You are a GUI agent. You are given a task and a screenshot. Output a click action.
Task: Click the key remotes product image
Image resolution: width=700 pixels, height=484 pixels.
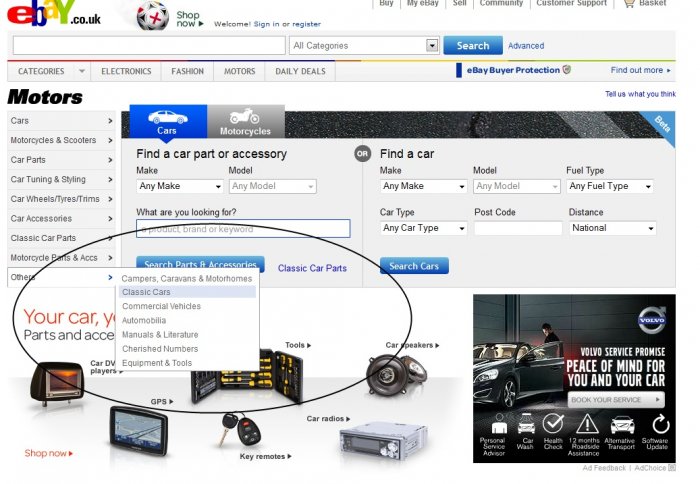pos(241,430)
